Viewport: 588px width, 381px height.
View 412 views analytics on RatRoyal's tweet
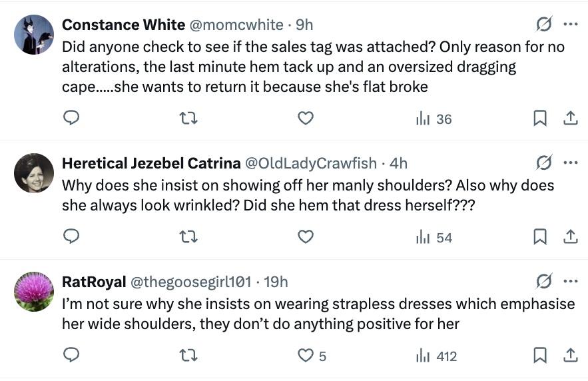(436, 356)
